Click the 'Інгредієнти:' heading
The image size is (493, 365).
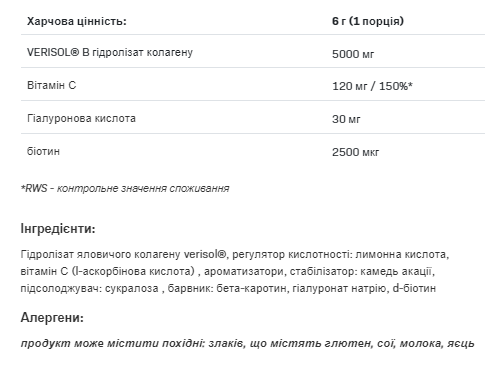pos(58,229)
